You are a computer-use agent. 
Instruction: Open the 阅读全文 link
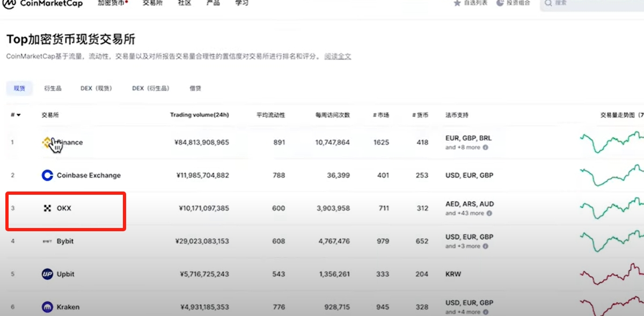coord(338,56)
